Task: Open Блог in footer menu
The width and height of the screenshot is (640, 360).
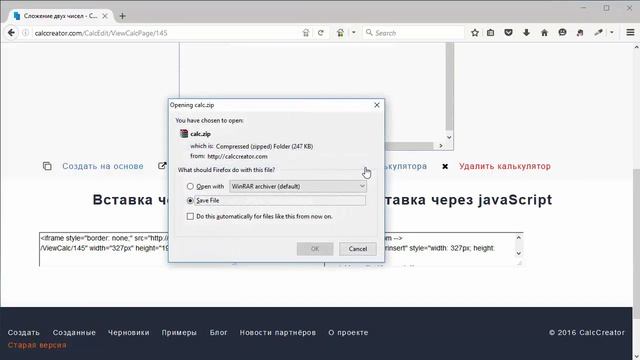Action: pyautogui.click(x=218, y=332)
